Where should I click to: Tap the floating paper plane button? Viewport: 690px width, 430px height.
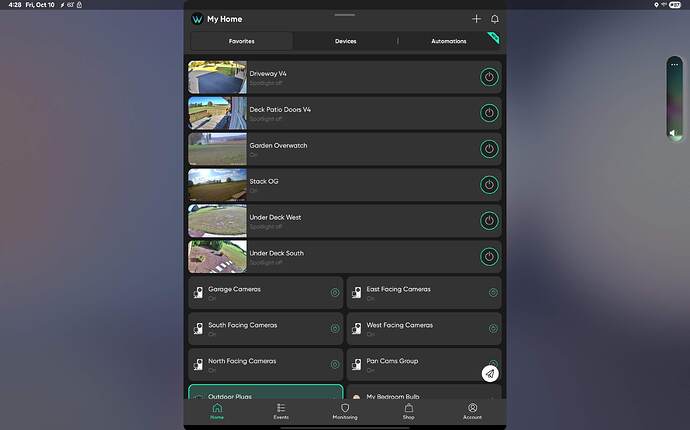coord(490,374)
